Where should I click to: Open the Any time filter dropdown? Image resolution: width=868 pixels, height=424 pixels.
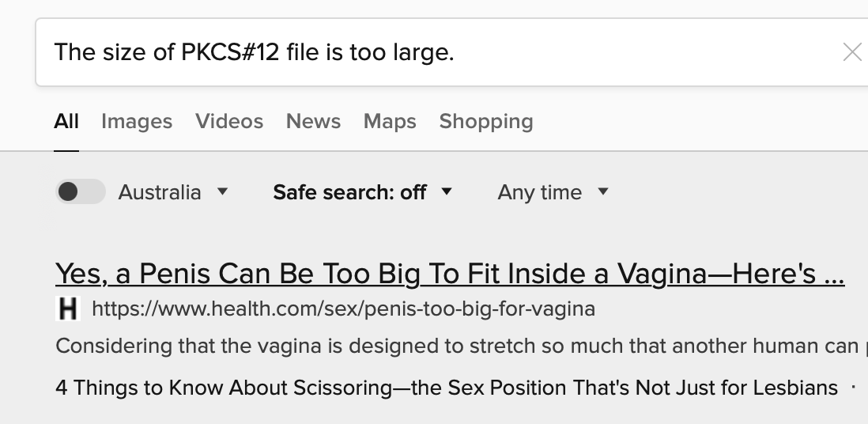[x=539, y=192]
